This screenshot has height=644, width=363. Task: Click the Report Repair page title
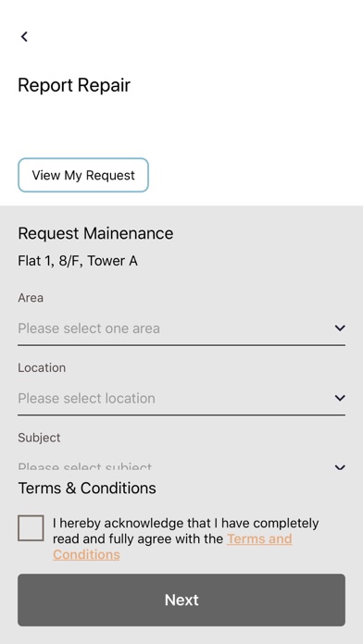(x=74, y=85)
